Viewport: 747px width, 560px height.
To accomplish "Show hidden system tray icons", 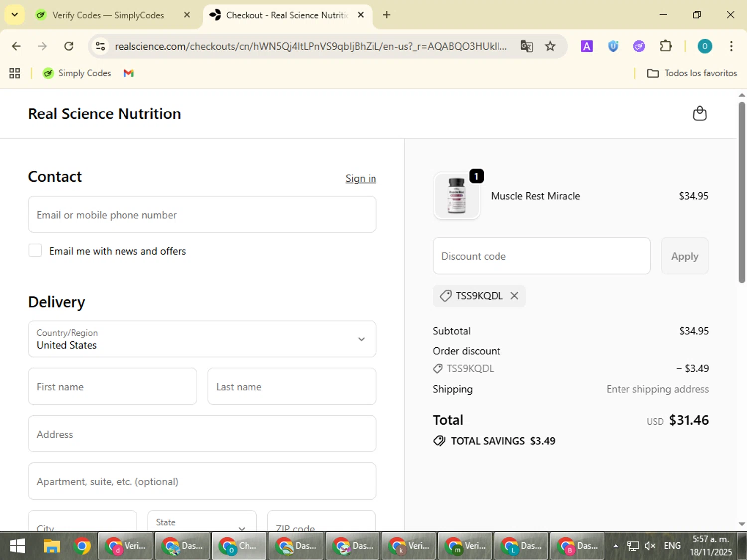I will [616, 546].
